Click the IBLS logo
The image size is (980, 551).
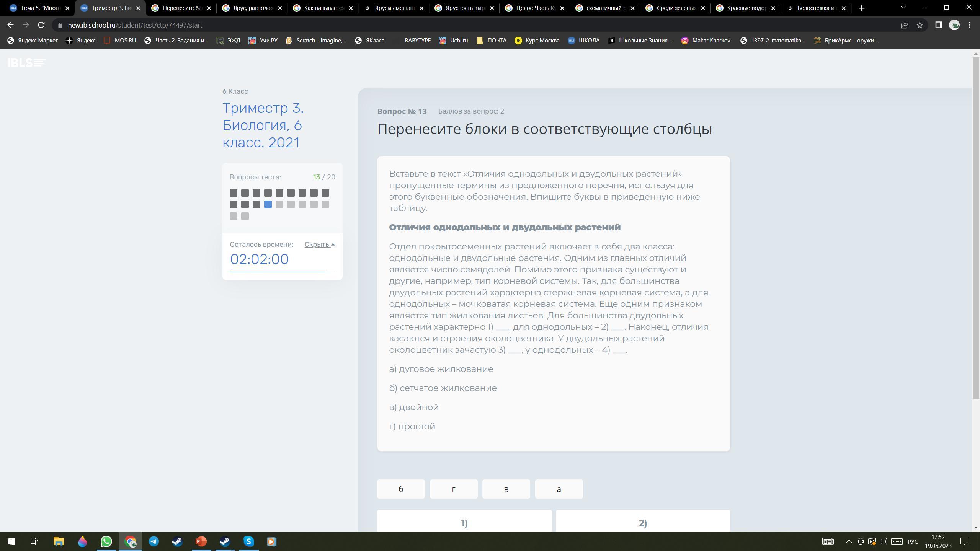coord(26,63)
